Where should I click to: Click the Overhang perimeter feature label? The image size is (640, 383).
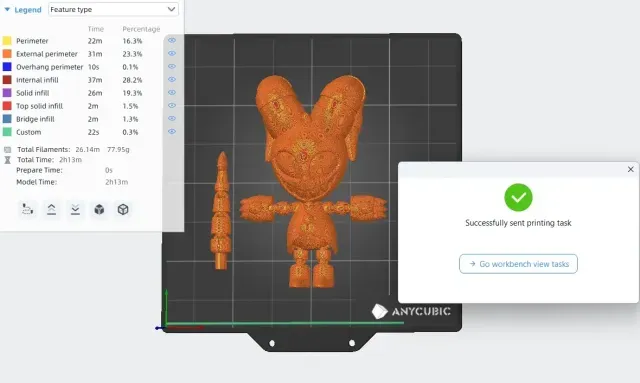(49, 67)
